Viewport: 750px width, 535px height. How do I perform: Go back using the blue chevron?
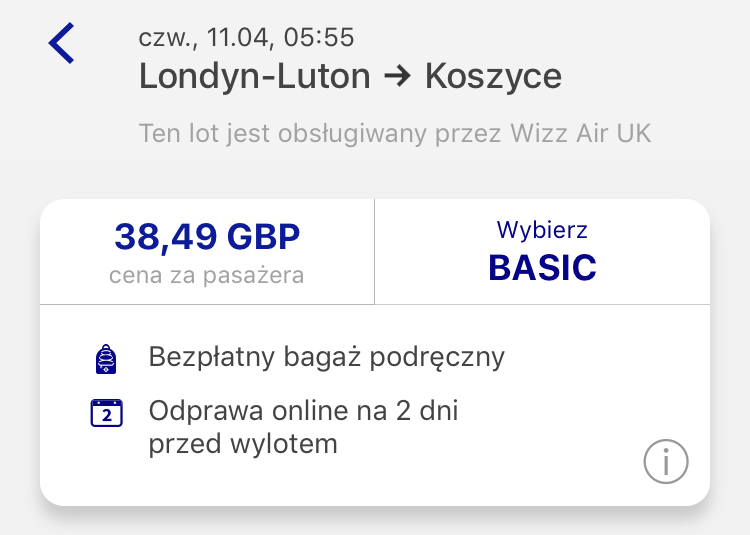tap(61, 43)
